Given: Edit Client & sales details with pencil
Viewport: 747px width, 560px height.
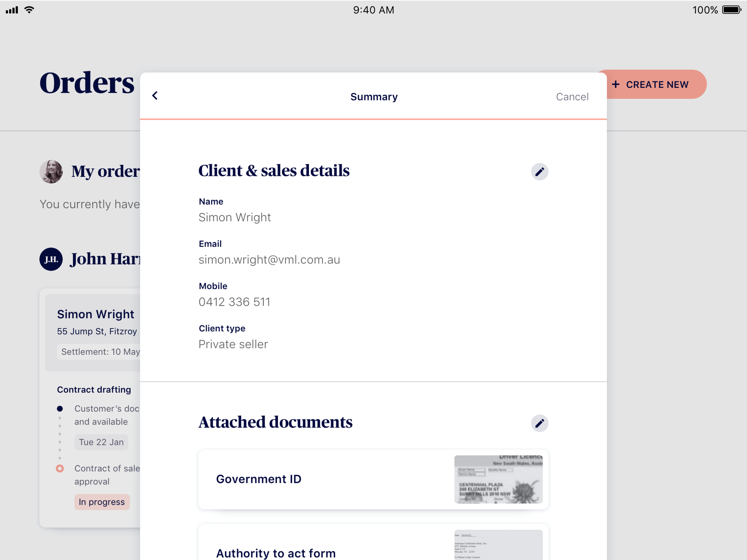Looking at the screenshot, I should pyautogui.click(x=539, y=172).
